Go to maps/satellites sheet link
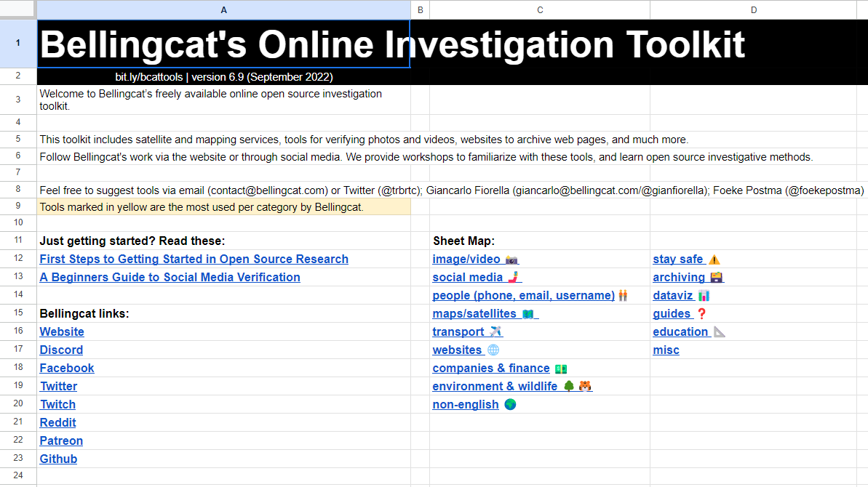Screen dimensions: 868x487 [474, 314]
